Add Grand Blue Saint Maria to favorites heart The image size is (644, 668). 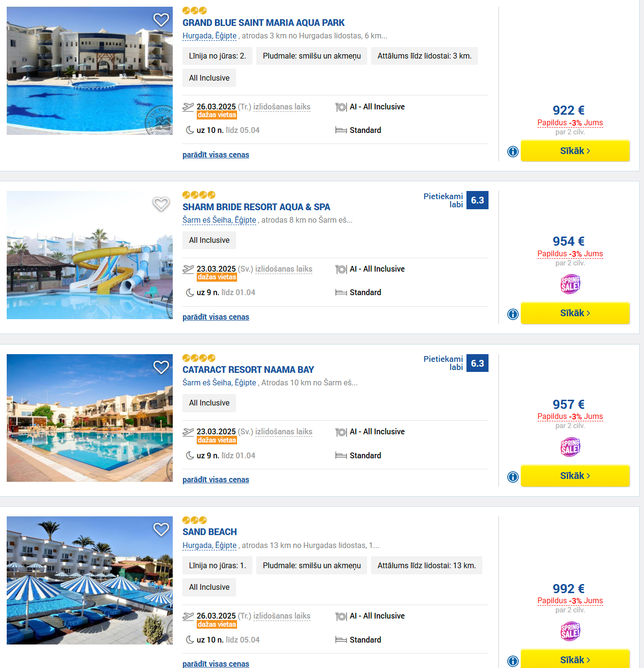[x=161, y=20]
